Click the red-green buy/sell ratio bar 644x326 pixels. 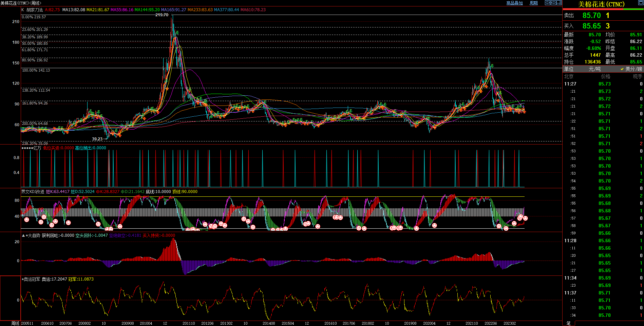pyautogui.click(x=603, y=9)
